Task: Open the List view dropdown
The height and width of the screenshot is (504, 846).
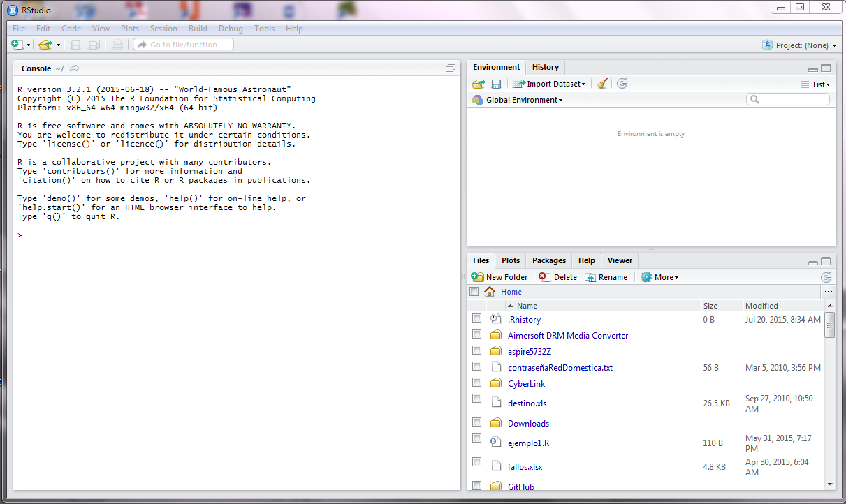Action: point(815,84)
